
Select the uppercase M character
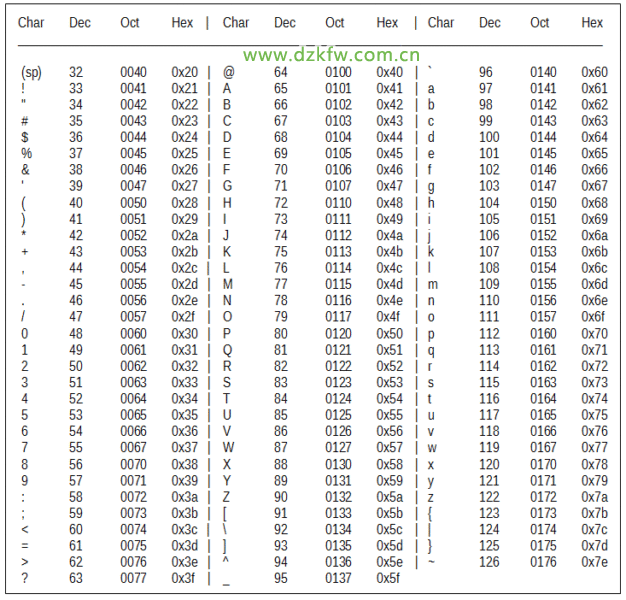228,284
